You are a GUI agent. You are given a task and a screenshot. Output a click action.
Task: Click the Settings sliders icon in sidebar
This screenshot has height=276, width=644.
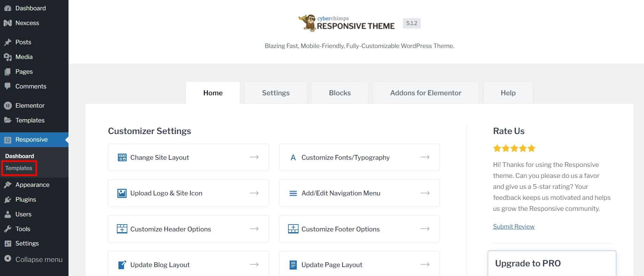pyautogui.click(x=8, y=243)
